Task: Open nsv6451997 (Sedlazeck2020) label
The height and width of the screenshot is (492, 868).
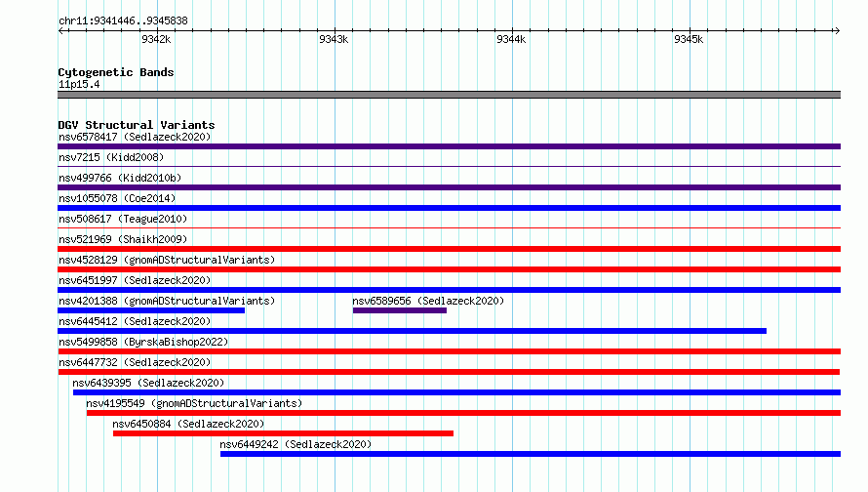Action: pos(135,280)
